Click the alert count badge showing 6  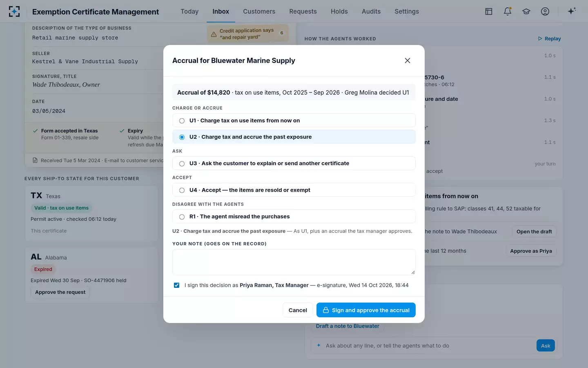coord(281,33)
